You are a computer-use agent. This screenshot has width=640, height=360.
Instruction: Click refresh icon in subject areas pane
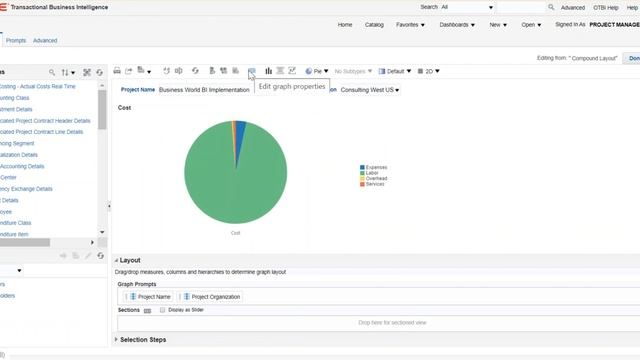coord(100,72)
